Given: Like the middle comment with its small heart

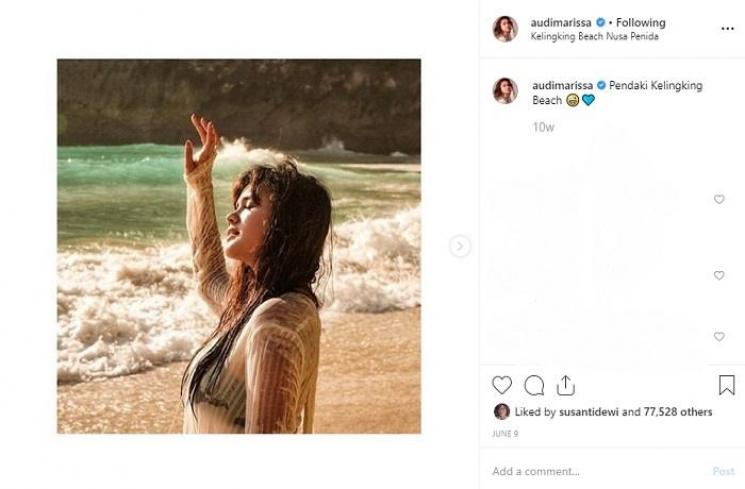Looking at the screenshot, I should click(x=719, y=275).
